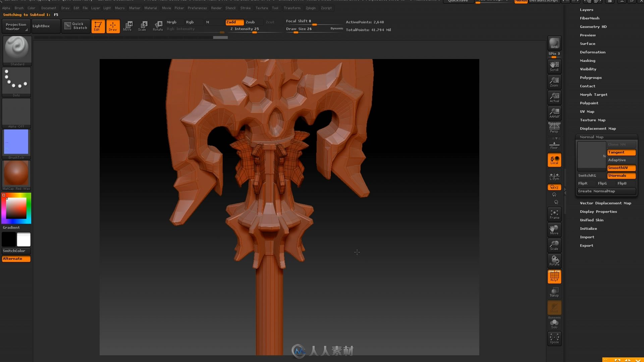This screenshot has width=644, height=362.
Task: Click the Edit mode icon
Action: point(97,25)
